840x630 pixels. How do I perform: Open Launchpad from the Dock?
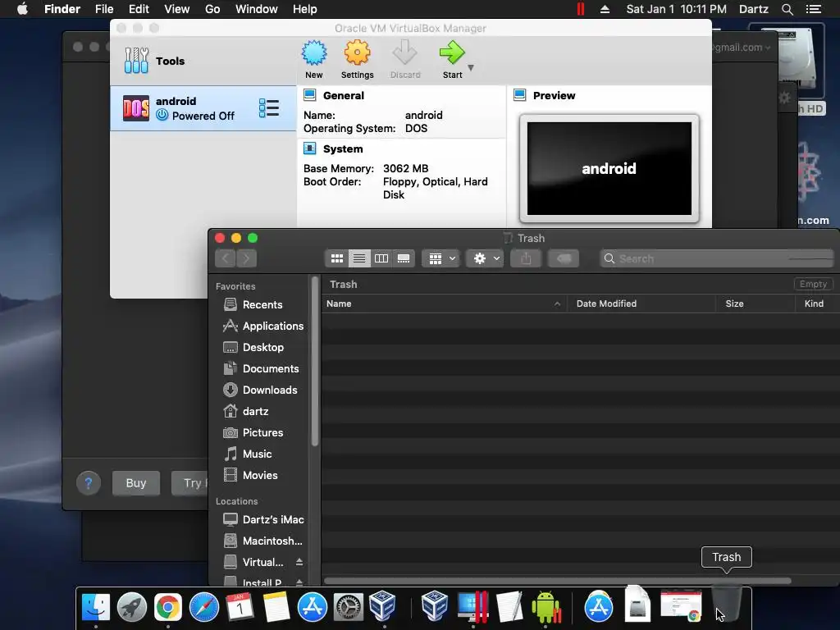pyautogui.click(x=132, y=608)
